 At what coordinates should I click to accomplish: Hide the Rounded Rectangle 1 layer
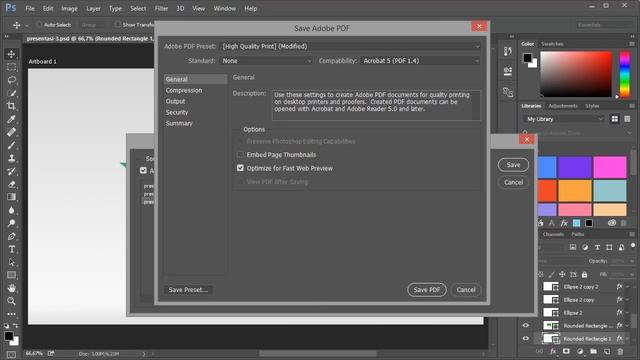tap(526, 338)
